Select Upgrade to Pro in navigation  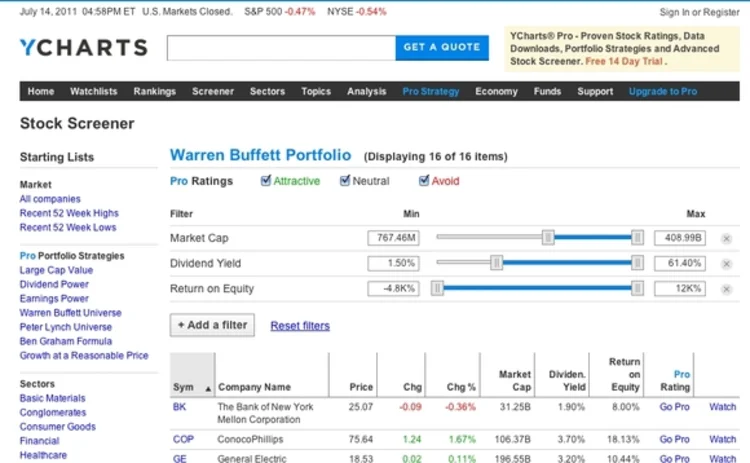tap(663, 91)
